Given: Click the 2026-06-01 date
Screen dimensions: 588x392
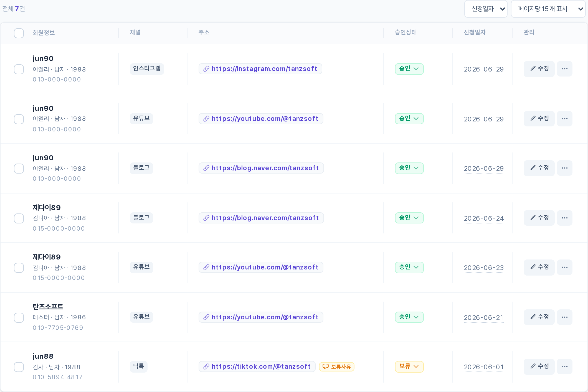Looking at the screenshot, I should click(x=484, y=367).
